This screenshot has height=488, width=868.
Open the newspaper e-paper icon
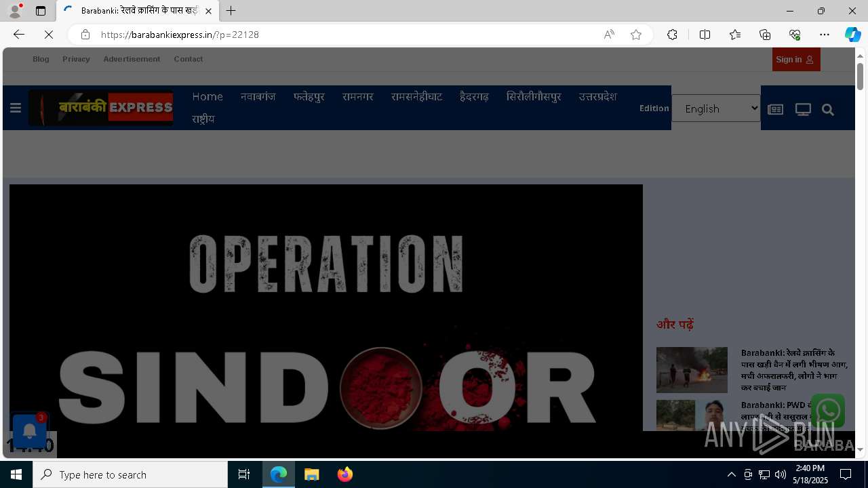pyautogui.click(x=775, y=109)
